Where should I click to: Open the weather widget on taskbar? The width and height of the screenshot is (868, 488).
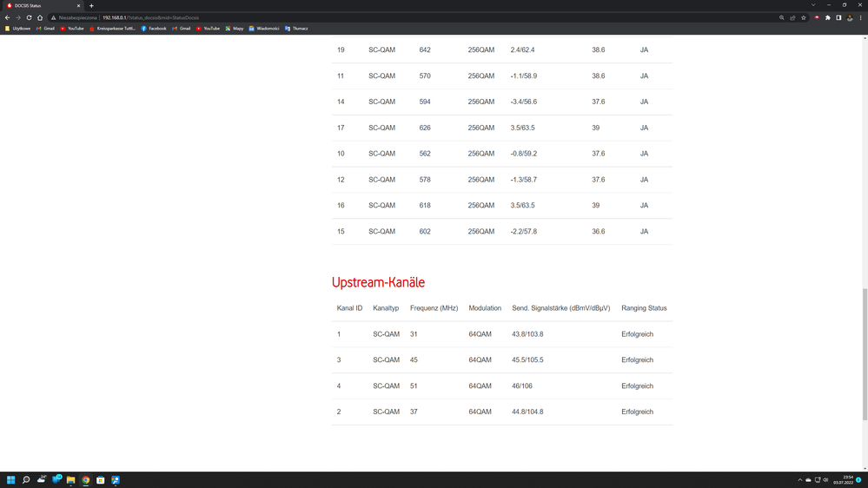(x=42, y=479)
